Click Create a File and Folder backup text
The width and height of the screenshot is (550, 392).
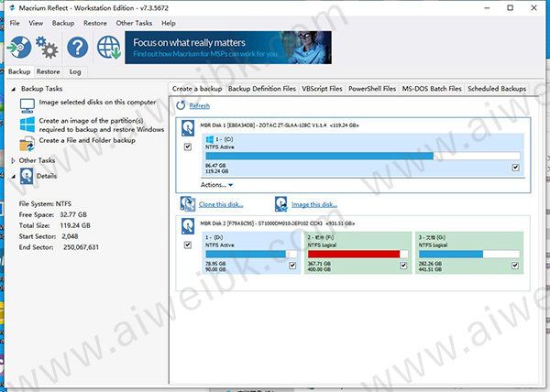(x=87, y=140)
